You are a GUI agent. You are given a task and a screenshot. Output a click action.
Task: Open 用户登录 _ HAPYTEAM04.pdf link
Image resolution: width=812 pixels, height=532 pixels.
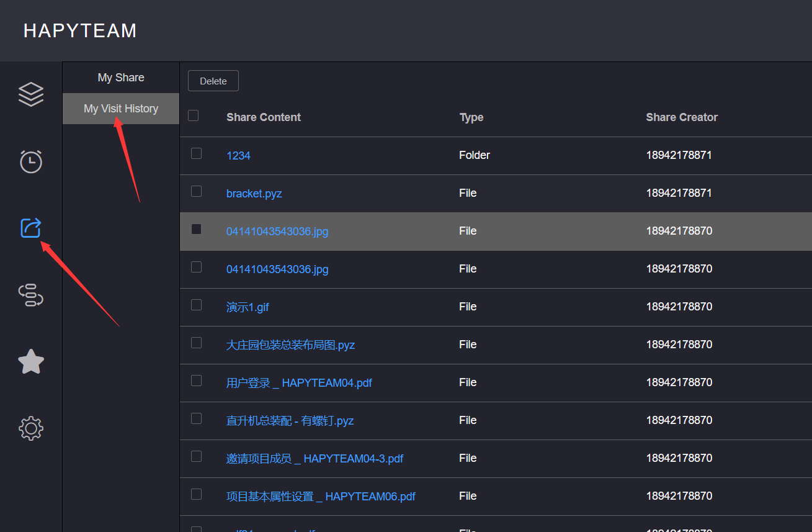299,383
